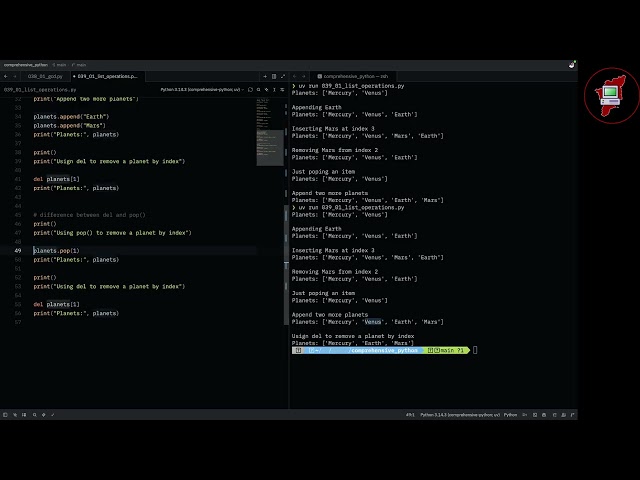Click the second main worktree label in title bar
The image size is (640, 480).
[x=79, y=65]
